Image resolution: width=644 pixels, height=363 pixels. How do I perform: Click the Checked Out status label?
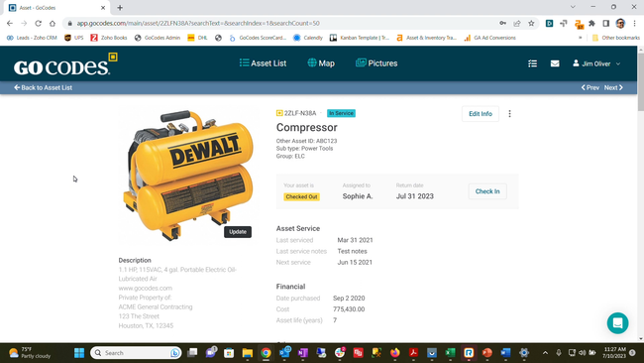coord(301,197)
